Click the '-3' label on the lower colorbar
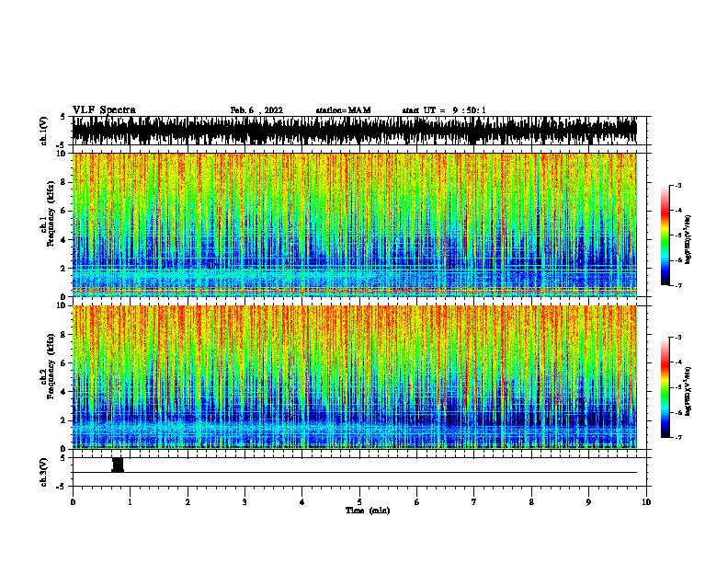Viewport: 728px width, 563px height. 677,338
